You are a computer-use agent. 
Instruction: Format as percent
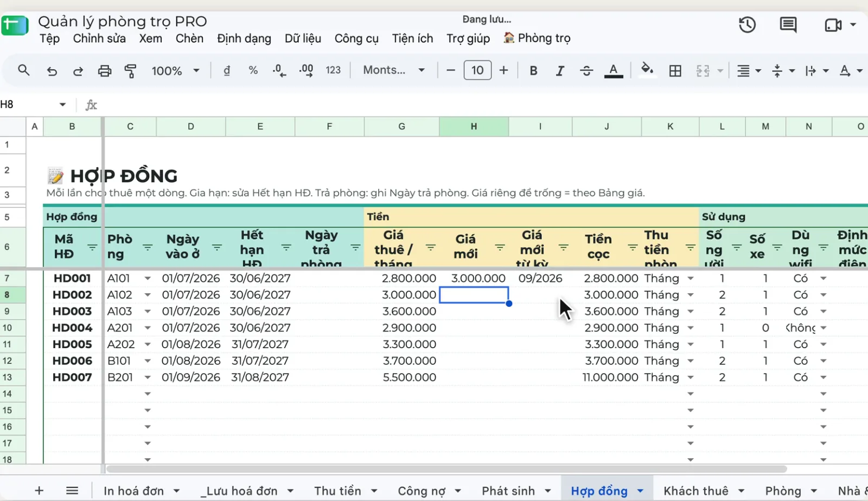[x=253, y=70]
